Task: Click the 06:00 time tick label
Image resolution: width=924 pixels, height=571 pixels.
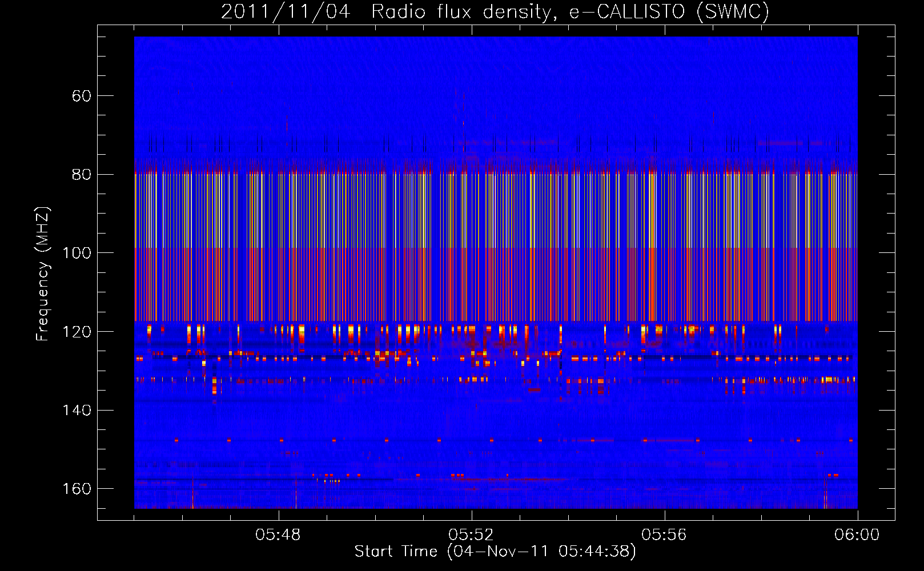Action: click(857, 535)
